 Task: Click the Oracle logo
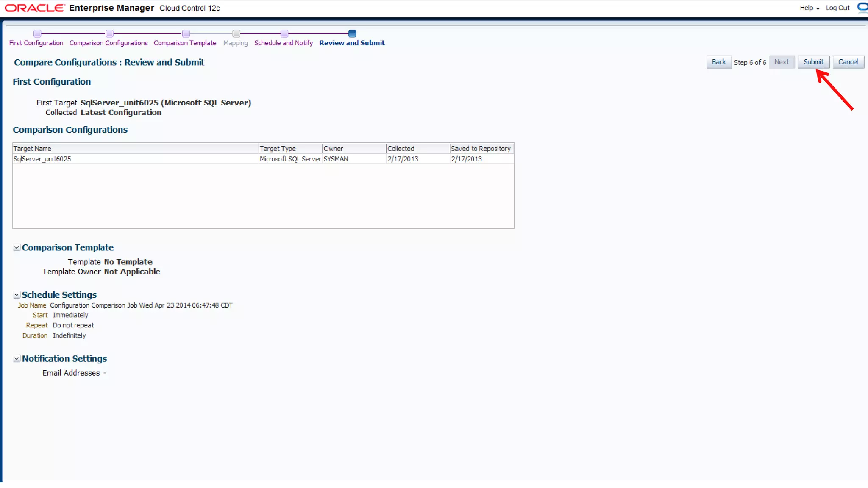(35, 8)
